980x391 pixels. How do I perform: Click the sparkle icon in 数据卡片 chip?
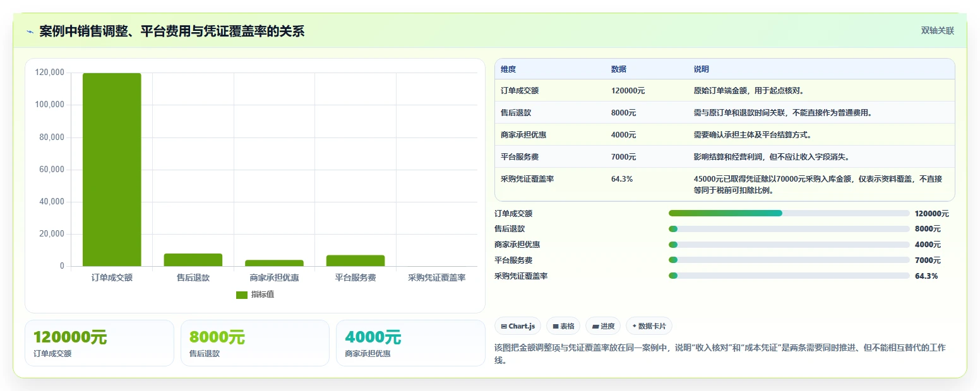[634, 326]
